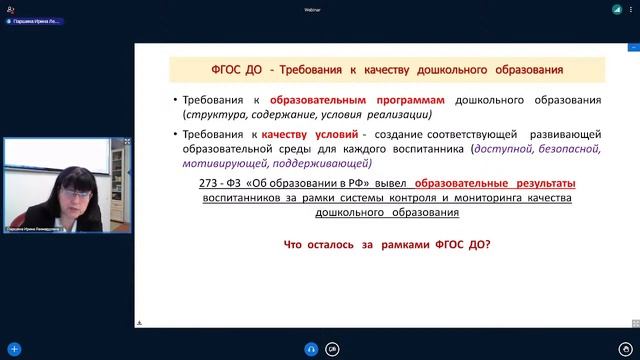This screenshot has width=640, height=360.
Task: Click the blue plus actions button
Action: (x=14, y=349)
